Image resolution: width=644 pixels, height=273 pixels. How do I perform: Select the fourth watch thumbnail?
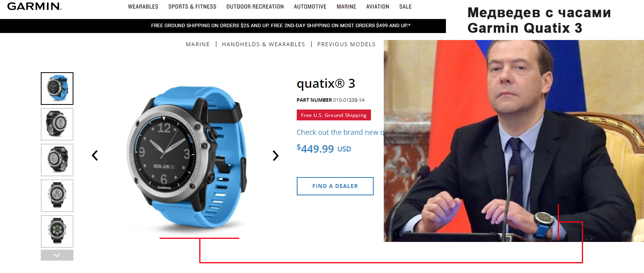[x=57, y=196]
